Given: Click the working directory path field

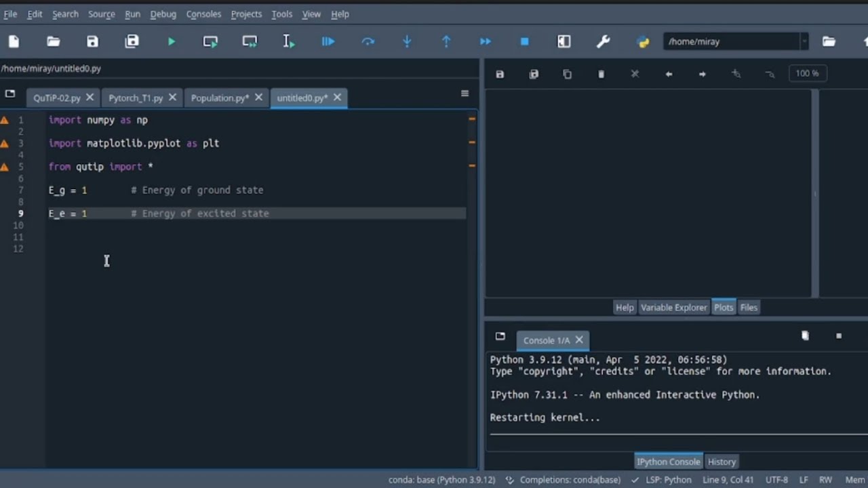Looking at the screenshot, I should click(x=731, y=41).
